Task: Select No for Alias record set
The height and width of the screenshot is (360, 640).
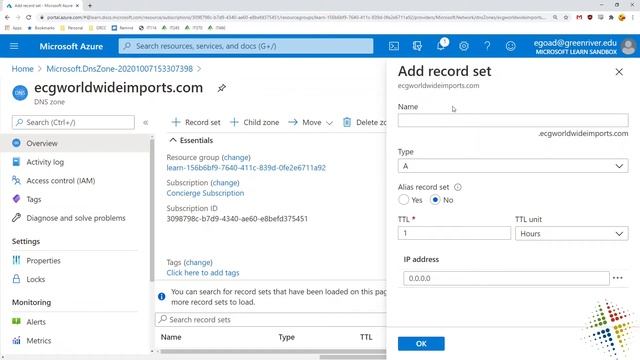Action: pos(435,200)
